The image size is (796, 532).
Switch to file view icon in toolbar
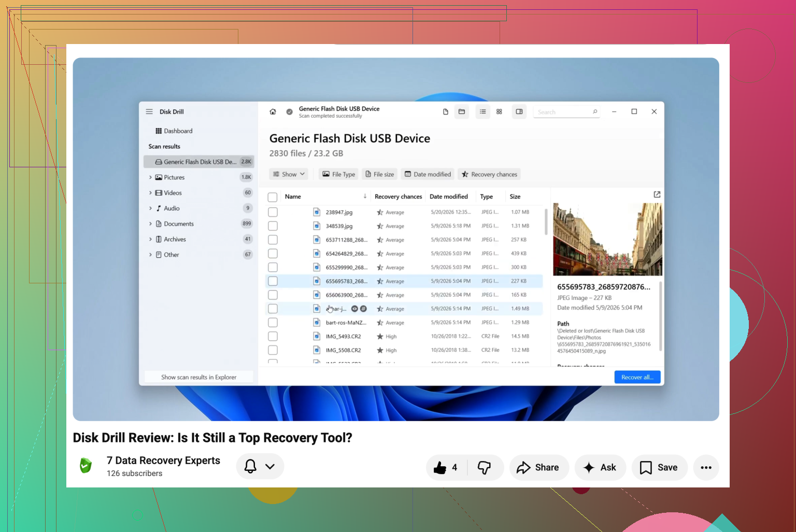(x=445, y=111)
